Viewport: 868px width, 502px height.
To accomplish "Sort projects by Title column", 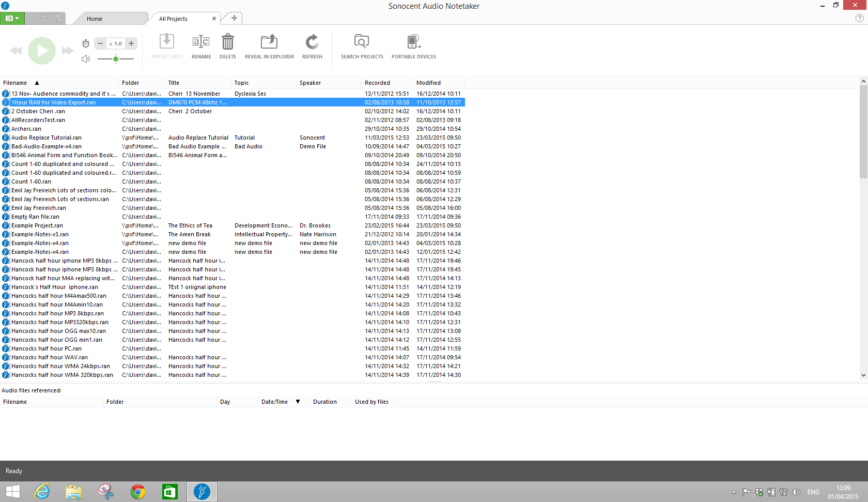I will click(x=198, y=83).
